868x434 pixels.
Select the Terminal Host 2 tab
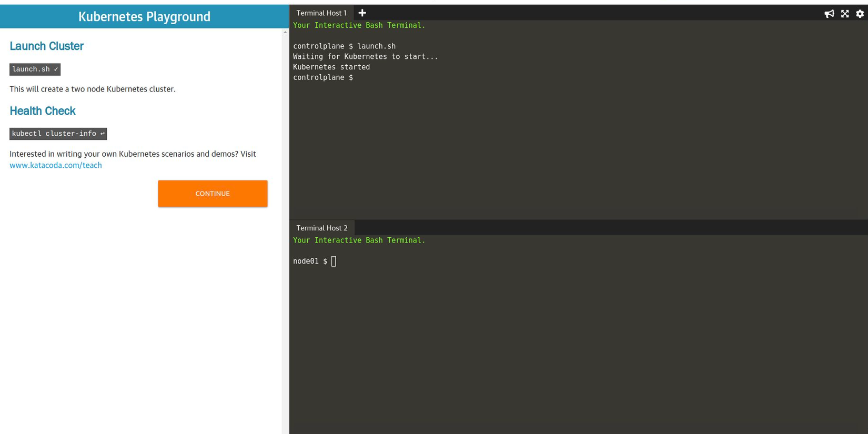(x=322, y=228)
